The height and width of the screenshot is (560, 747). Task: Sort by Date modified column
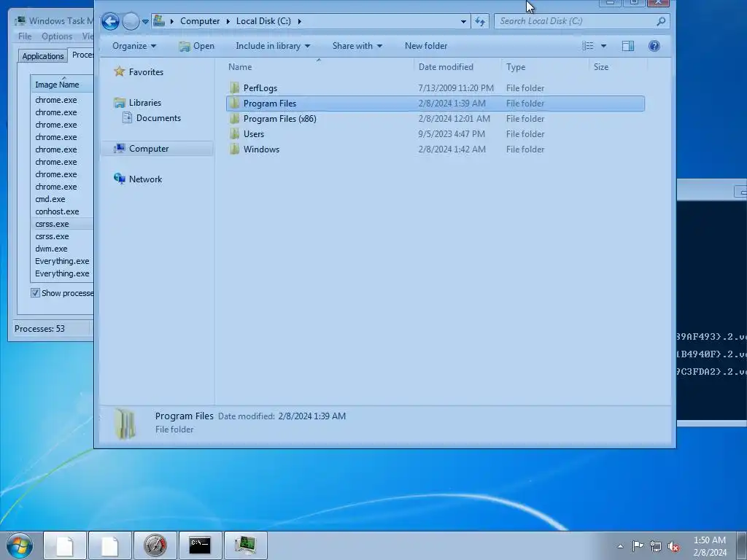coord(457,67)
